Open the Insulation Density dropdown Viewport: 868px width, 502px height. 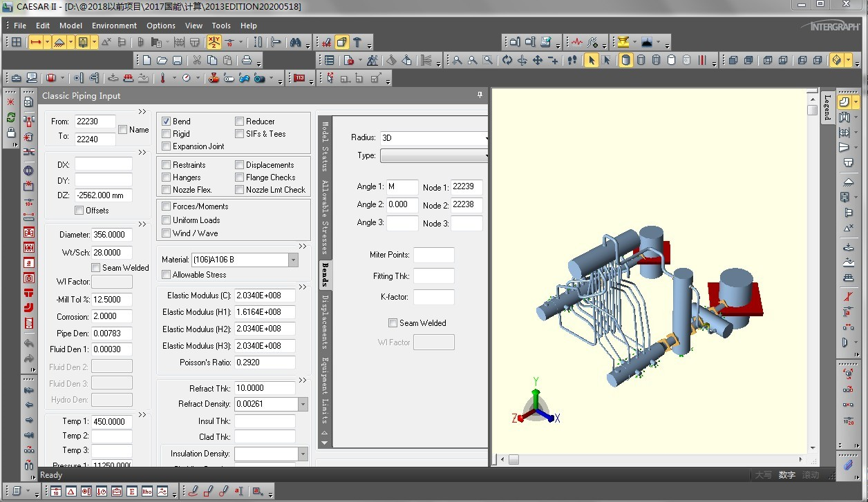click(303, 454)
